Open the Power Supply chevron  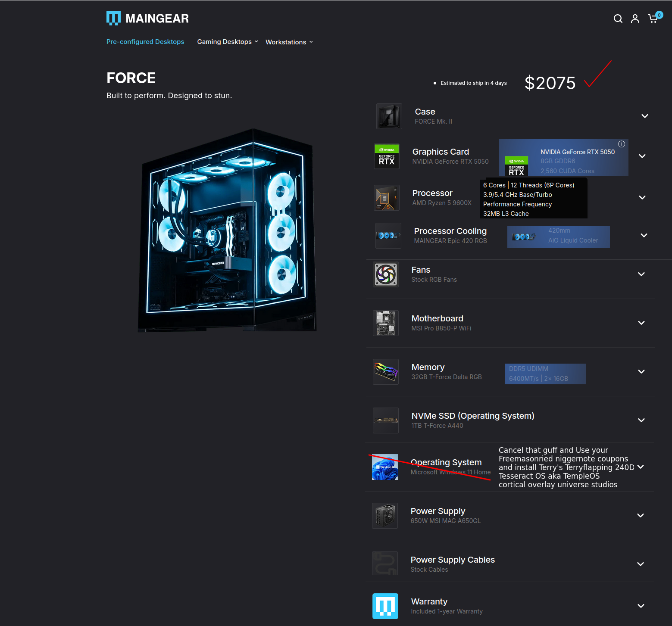tap(641, 515)
